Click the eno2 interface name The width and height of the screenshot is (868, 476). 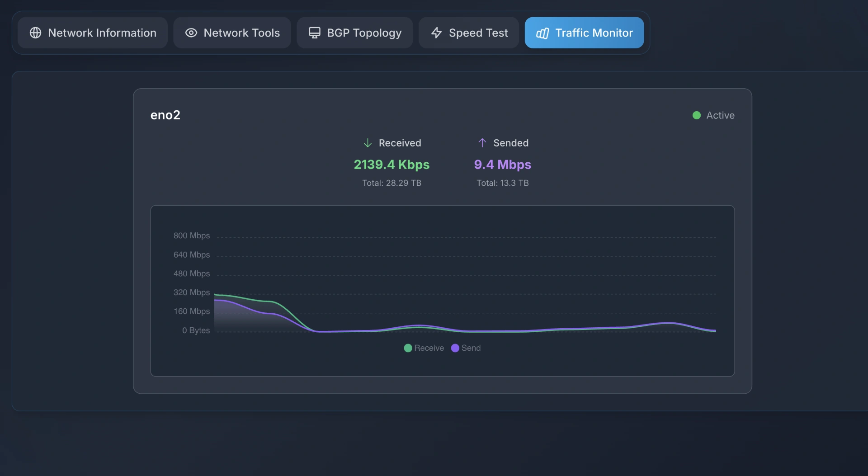coord(165,115)
